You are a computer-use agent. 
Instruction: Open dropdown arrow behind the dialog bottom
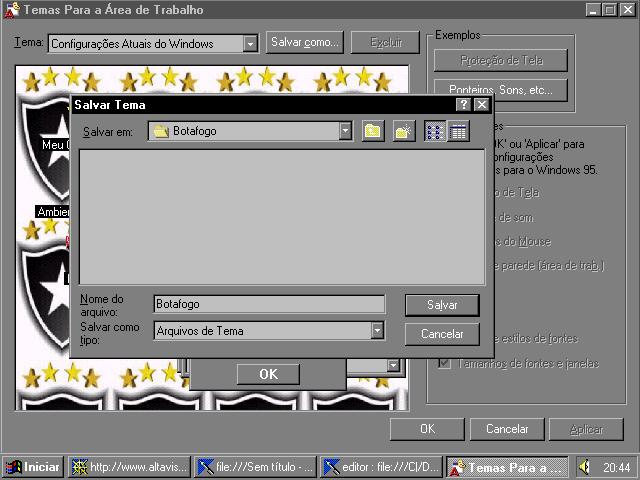point(393,365)
